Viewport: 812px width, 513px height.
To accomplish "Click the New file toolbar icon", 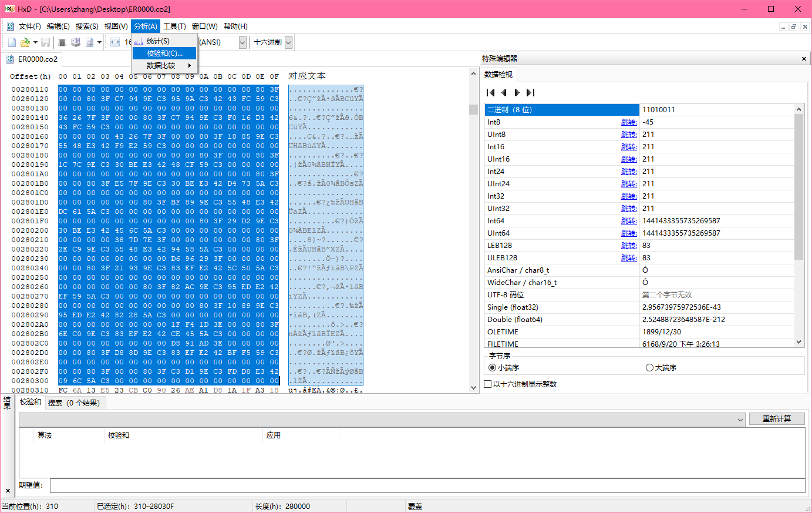I will [x=12, y=42].
